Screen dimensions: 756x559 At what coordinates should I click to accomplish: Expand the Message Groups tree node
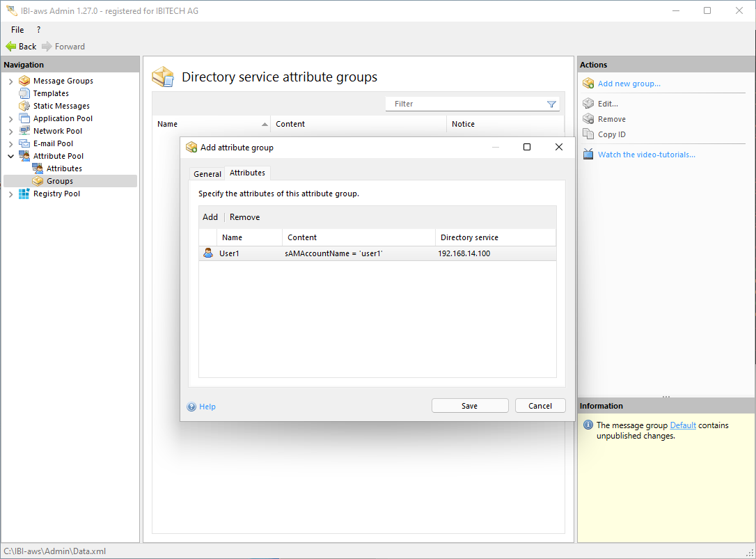pyautogui.click(x=10, y=81)
